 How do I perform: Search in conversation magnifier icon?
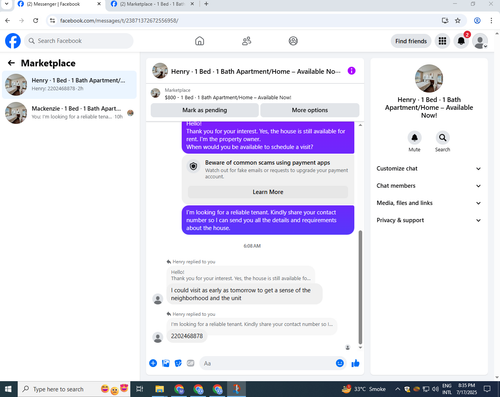tap(442, 138)
